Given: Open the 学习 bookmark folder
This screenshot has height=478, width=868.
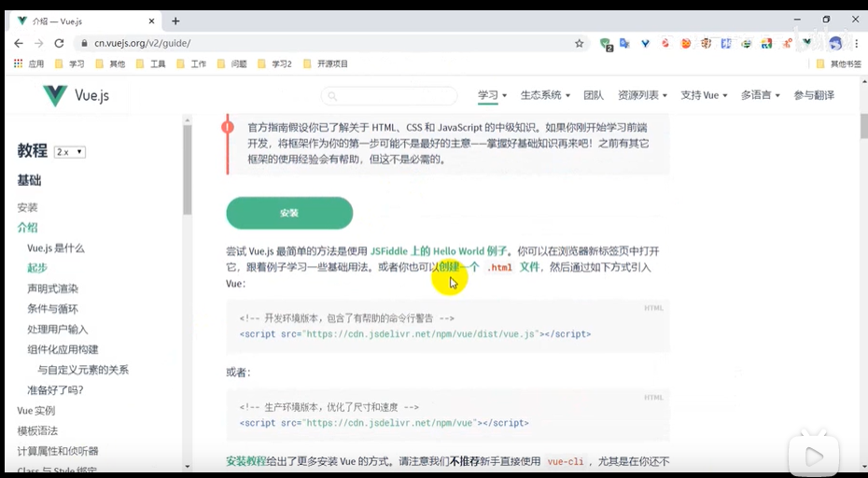Looking at the screenshot, I should click(70, 63).
